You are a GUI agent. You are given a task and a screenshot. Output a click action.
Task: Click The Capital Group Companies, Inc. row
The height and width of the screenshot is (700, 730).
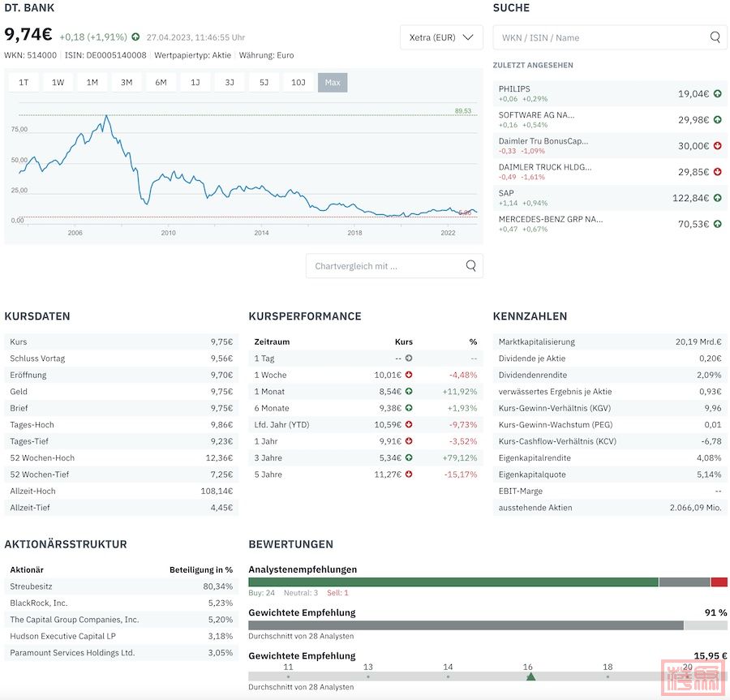click(122, 620)
